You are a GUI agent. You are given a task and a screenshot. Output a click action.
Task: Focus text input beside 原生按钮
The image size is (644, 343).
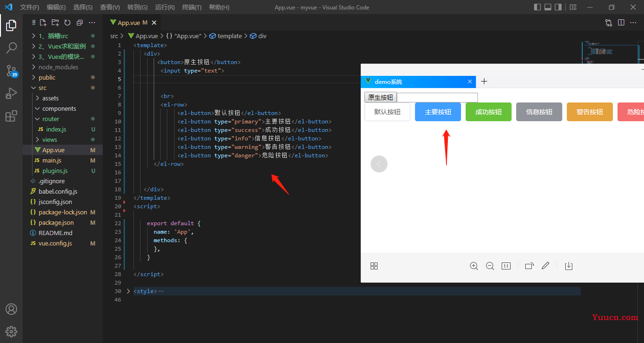click(x=438, y=98)
